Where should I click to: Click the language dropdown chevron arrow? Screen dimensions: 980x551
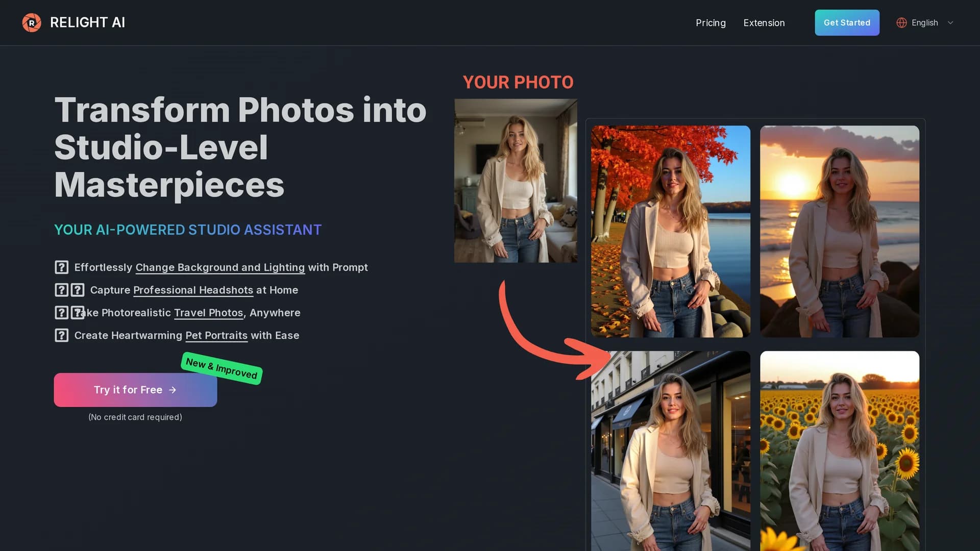coord(950,22)
